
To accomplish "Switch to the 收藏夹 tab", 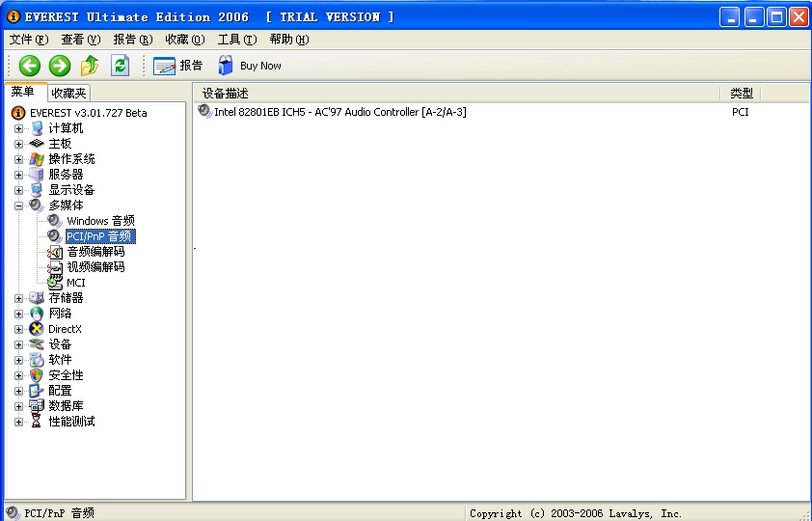I will point(68,94).
